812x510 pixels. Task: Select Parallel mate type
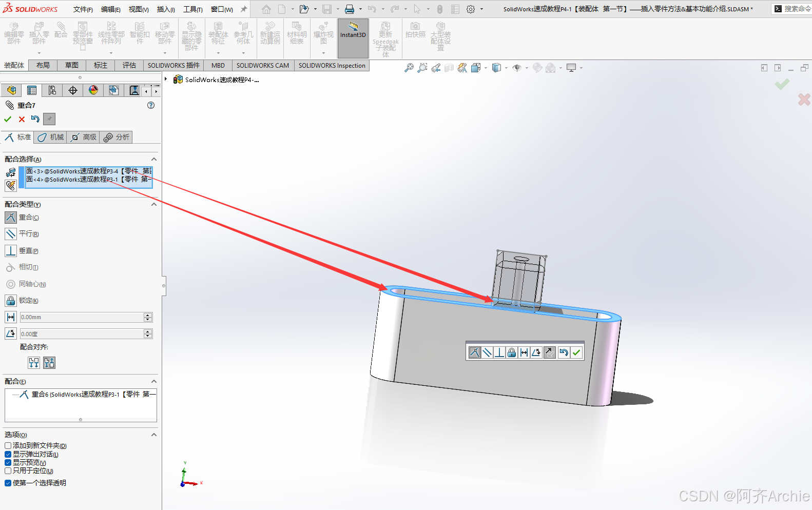pos(11,234)
